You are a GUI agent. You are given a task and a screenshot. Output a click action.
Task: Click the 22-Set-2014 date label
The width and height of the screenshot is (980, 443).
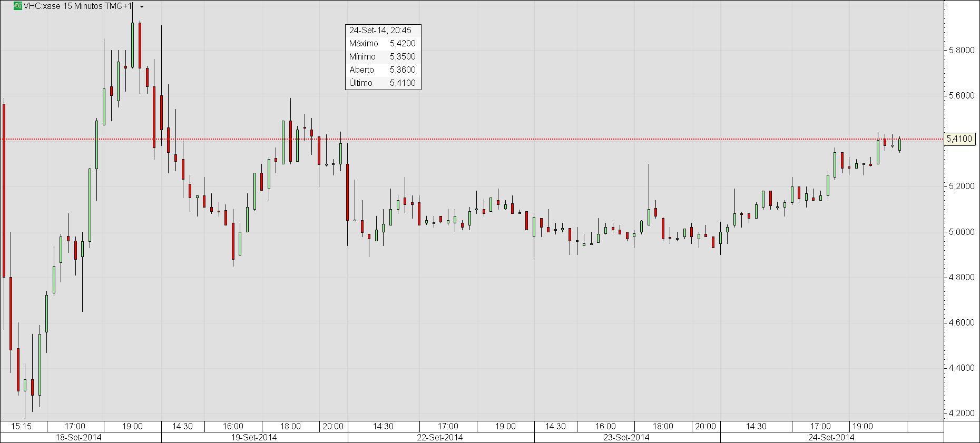tap(440, 437)
